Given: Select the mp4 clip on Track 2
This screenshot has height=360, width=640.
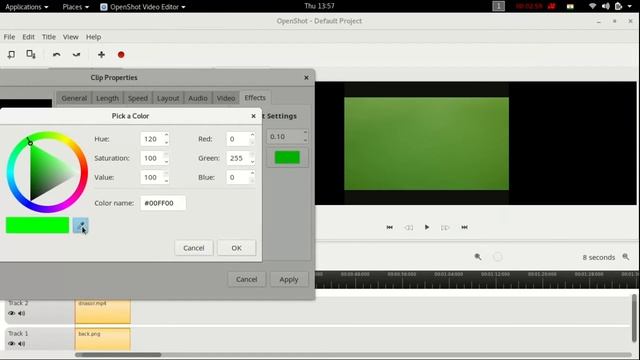Looking at the screenshot, I should (102, 311).
